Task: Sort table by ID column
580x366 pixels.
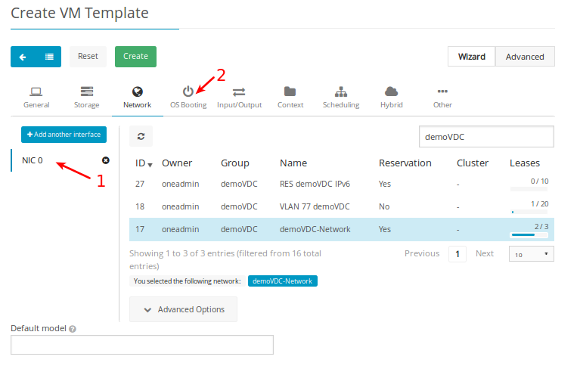Action: point(144,163)
